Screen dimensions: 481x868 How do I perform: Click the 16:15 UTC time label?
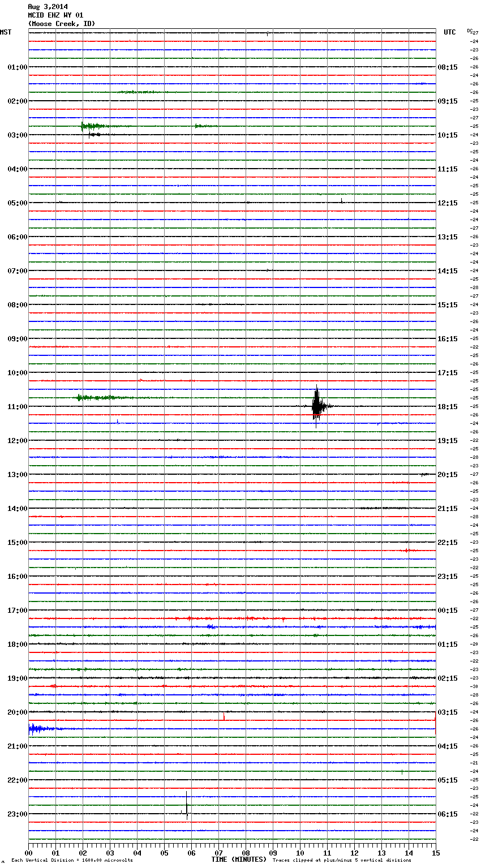(x=448, y=339)
